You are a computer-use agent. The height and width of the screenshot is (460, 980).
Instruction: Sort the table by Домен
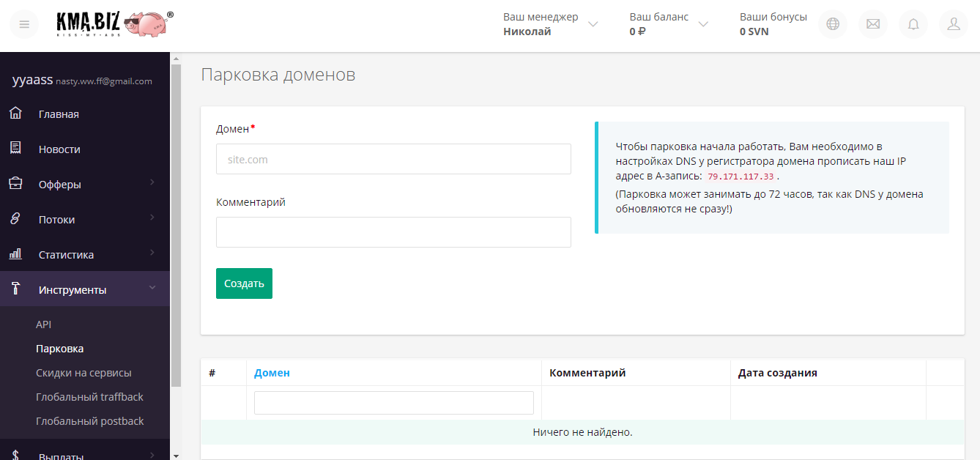click(x=272, y=372)
